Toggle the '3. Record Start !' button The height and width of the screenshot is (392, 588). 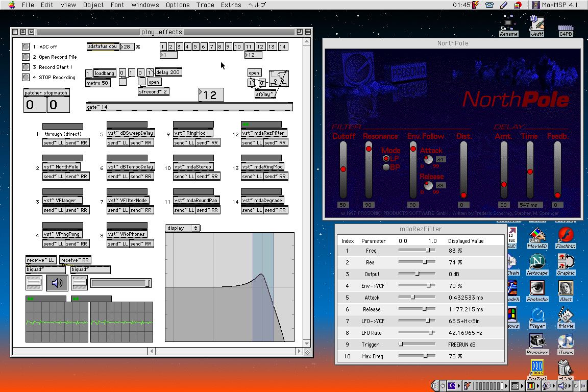pyautogui.click(x=26, y=67)
